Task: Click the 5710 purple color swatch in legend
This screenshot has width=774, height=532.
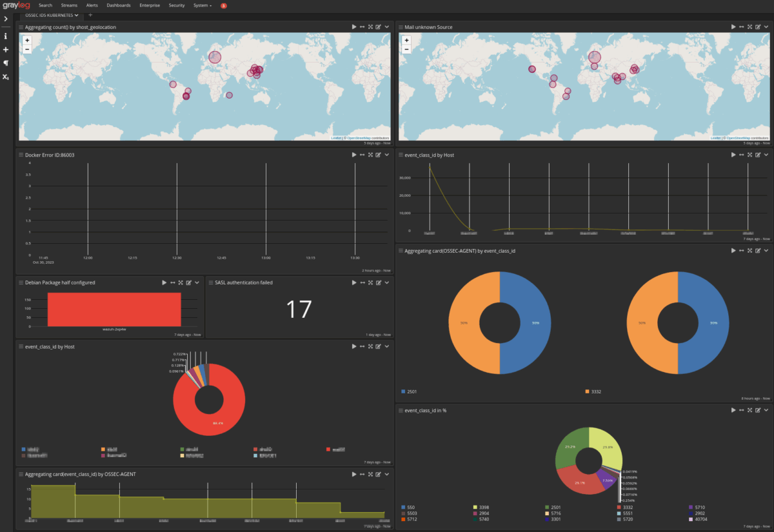Action: pyautogui.click(x=691, y=507)
